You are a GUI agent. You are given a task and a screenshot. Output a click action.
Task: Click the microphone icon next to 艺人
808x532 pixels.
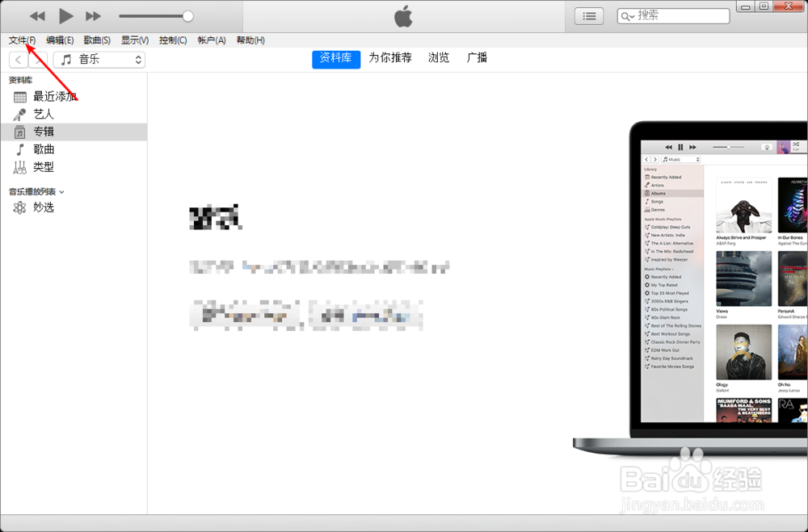pos(19,115)
